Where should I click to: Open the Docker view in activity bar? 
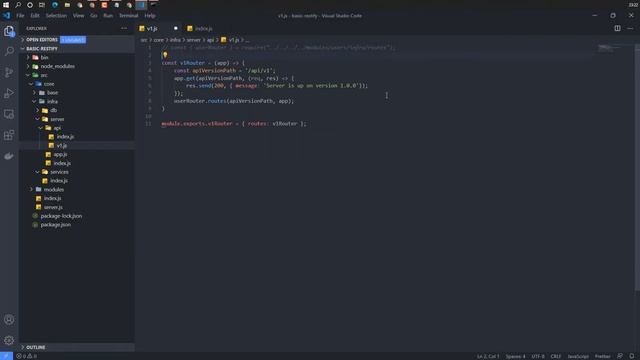[9, 156]
